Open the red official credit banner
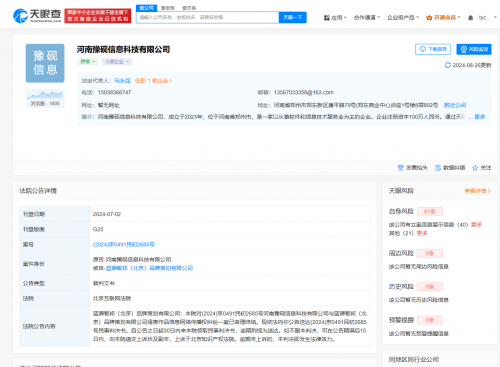Image resolution: width=500 pixels, height=367 pixels. [98, 16]
